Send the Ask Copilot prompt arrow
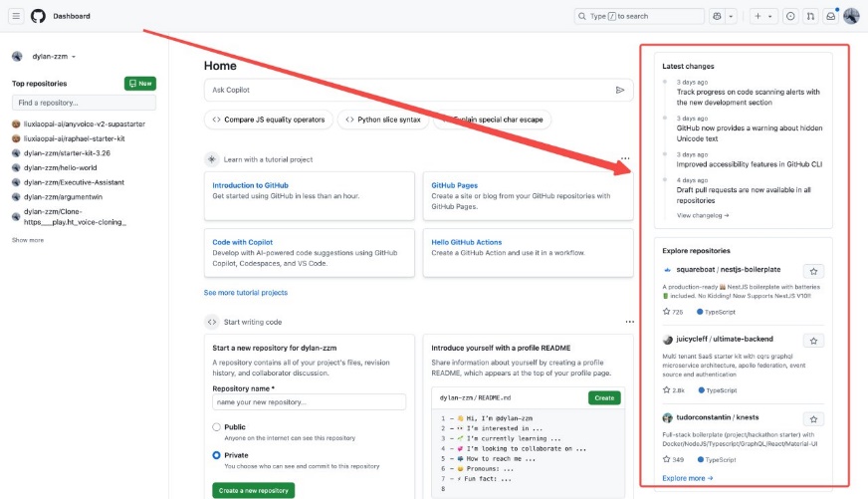Screen dimensions: 868x499 click(x=620, y=90)
